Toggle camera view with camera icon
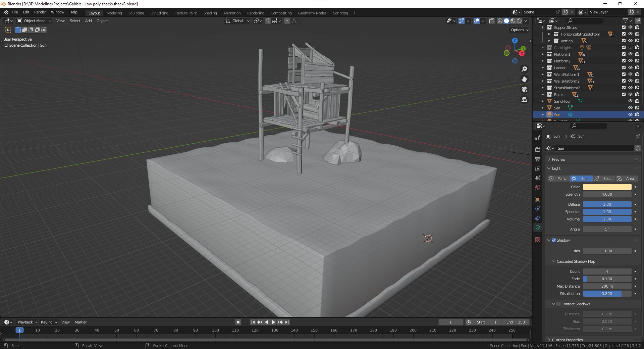This screenshot has height=349, width=644. [524, 89]
